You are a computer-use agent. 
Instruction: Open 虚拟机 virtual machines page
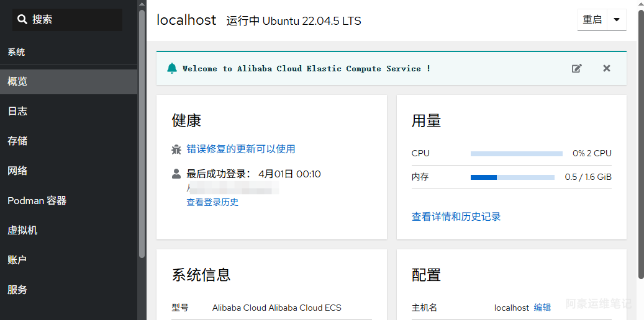click(68, 230)
